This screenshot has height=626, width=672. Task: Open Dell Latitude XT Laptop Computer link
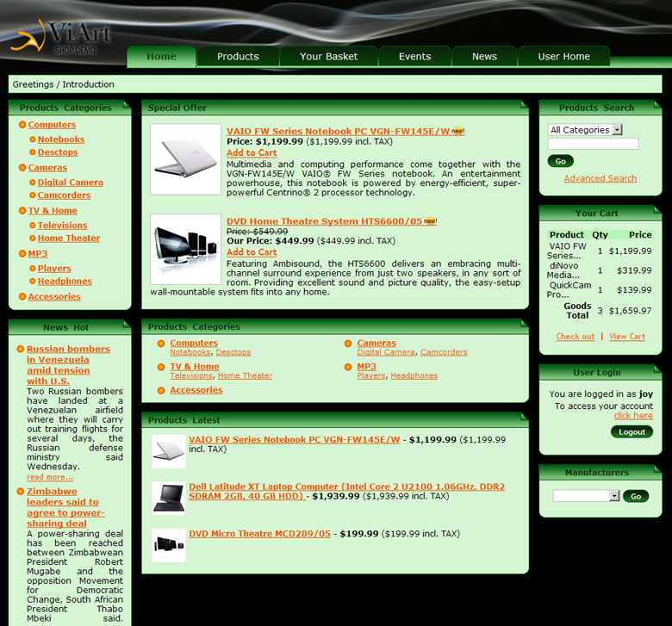pyautogui.click(x=346, y=491)
